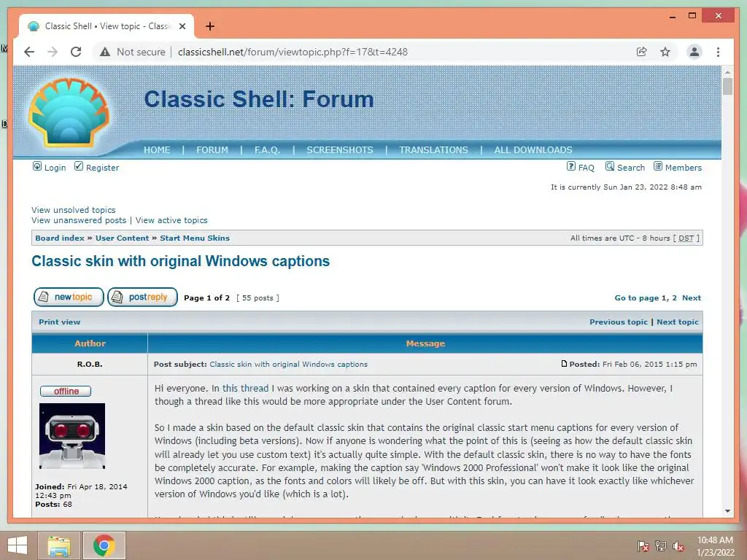Click the R.O.B. robot avatar image
The width and height of the screenshot is (747, 560).
(72, 436)
